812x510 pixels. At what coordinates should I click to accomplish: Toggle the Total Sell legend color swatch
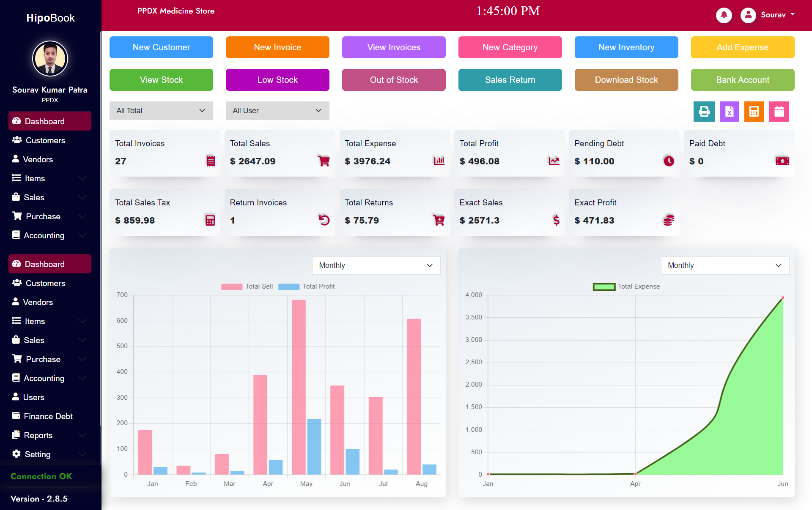tap(232, 286)
